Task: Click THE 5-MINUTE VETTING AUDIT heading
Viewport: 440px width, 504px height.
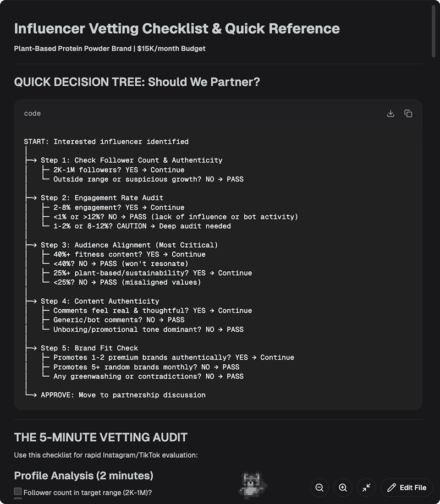Action: click(101, 437)
